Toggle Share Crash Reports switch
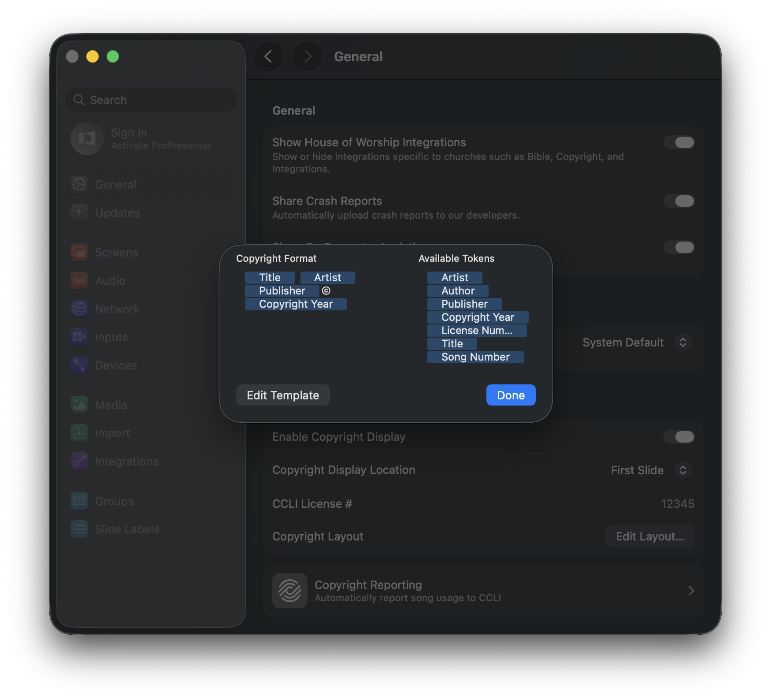 (679, 201)
